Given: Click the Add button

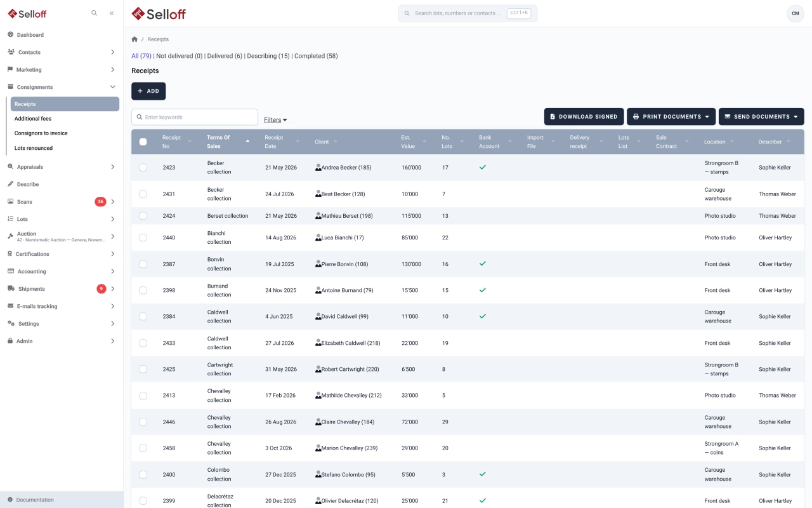Looking at the screenshot, I should coord(148,91).
